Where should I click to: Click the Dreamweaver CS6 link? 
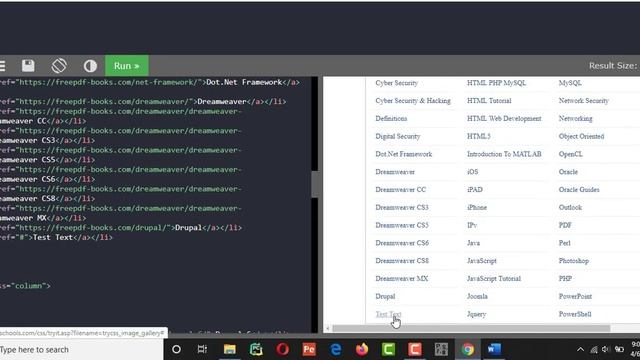(x=402, y=243)
